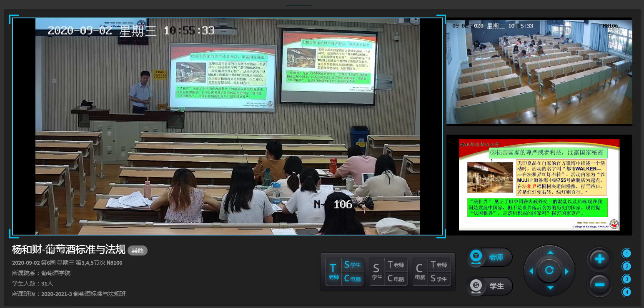The image size is (644, 308).
Task: Pan camera left with the left arrow
Action: click(531, 271)
